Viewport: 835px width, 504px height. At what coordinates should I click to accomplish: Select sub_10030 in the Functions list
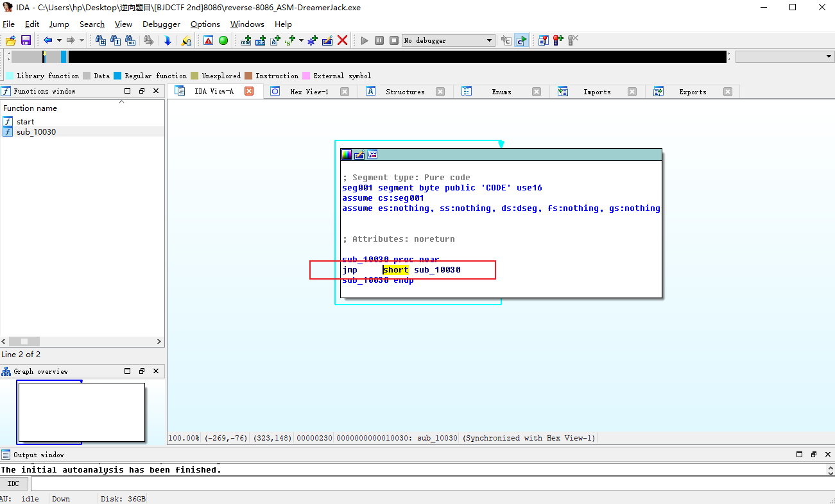click(36, 132)
